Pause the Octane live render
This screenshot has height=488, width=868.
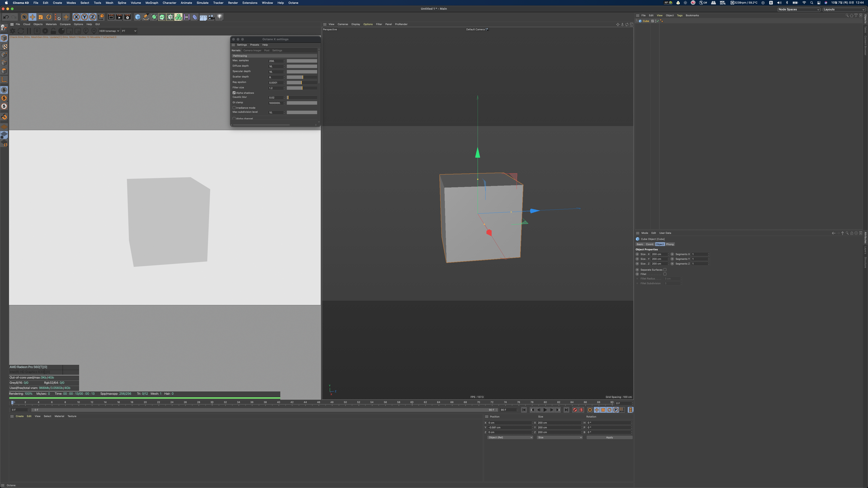29,31
